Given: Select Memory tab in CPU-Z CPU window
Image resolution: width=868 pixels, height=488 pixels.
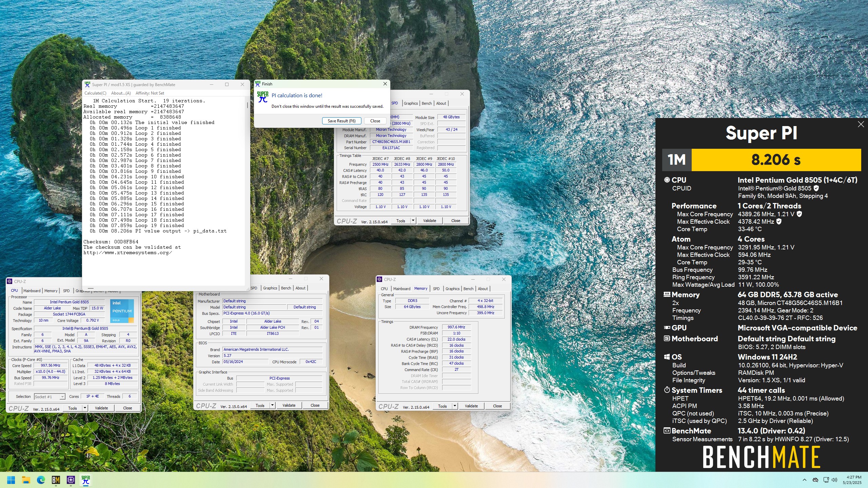Looking at the screenshot, I should 51,291.
